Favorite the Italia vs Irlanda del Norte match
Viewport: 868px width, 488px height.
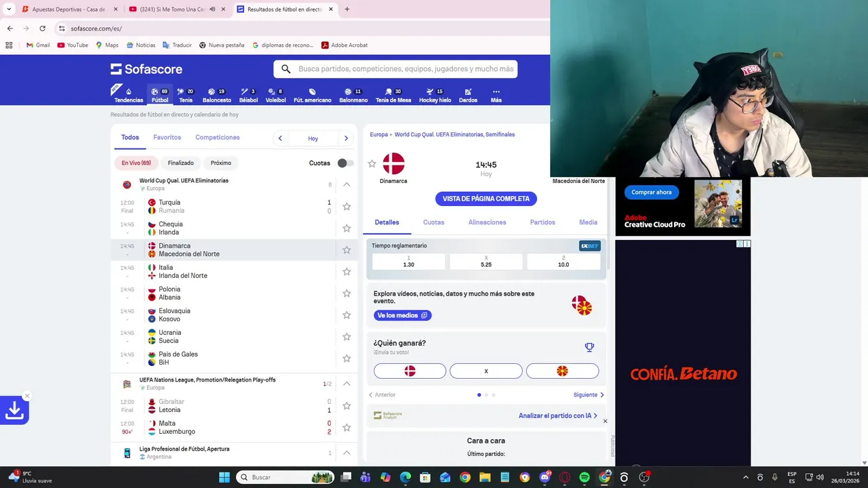point(347,272)
